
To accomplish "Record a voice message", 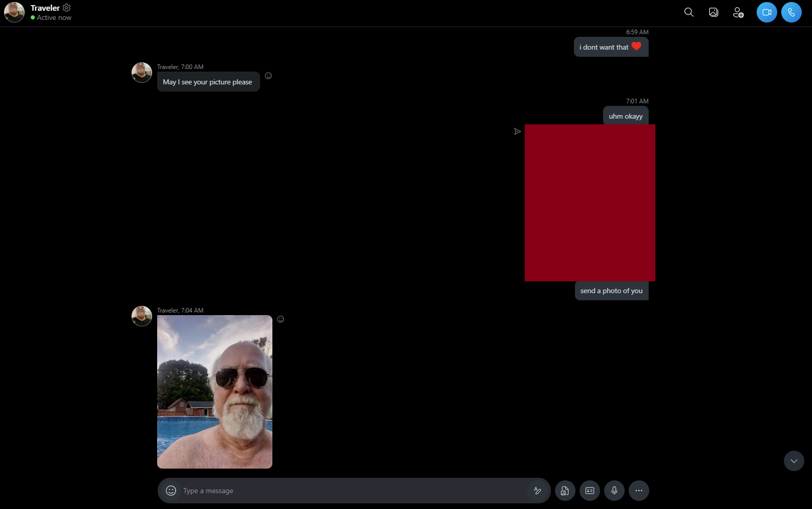I will pos(614,491).
